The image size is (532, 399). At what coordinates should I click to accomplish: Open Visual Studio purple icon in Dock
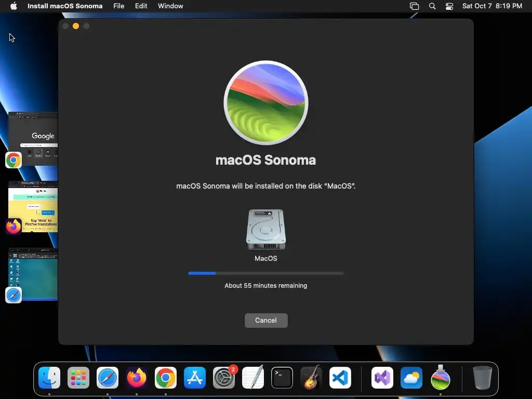pos(382,378)
